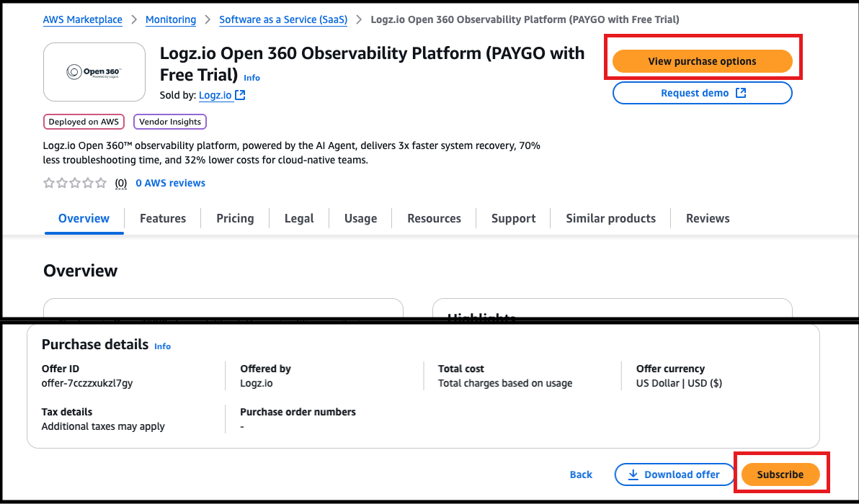
Task: Open the Similar products tab
Action: pyautogui.click(x=611, y=218)
